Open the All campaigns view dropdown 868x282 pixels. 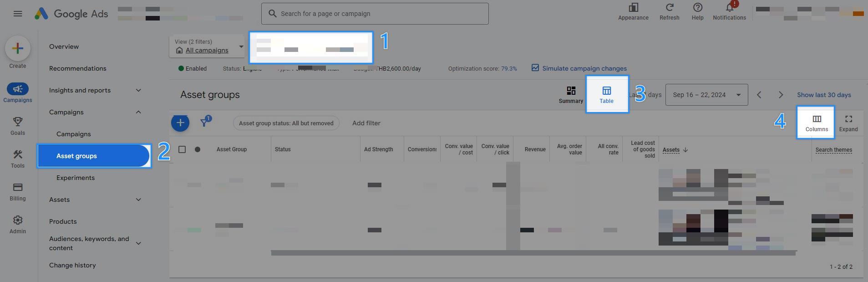tap(208, 46)
